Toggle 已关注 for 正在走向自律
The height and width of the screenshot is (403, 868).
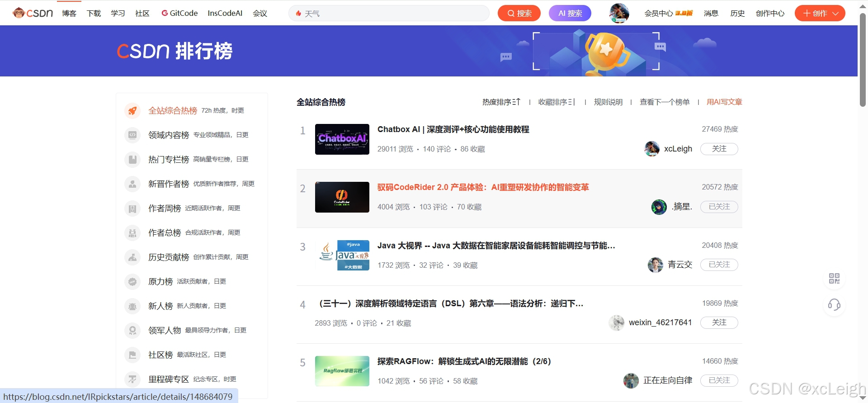pos(719,380)
